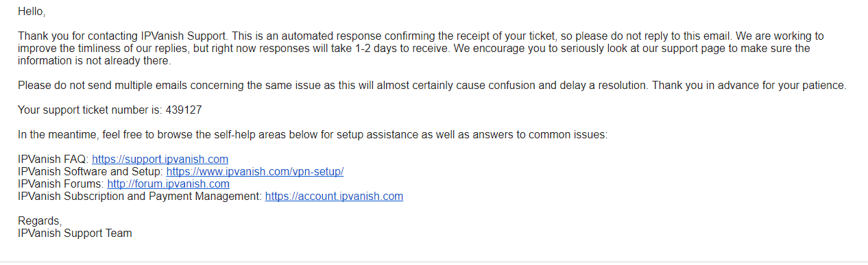Viewport: 868px width, 265px height.
Task: Click the "IPVanish Forums:" label text
Action: (x=61, y=184)
